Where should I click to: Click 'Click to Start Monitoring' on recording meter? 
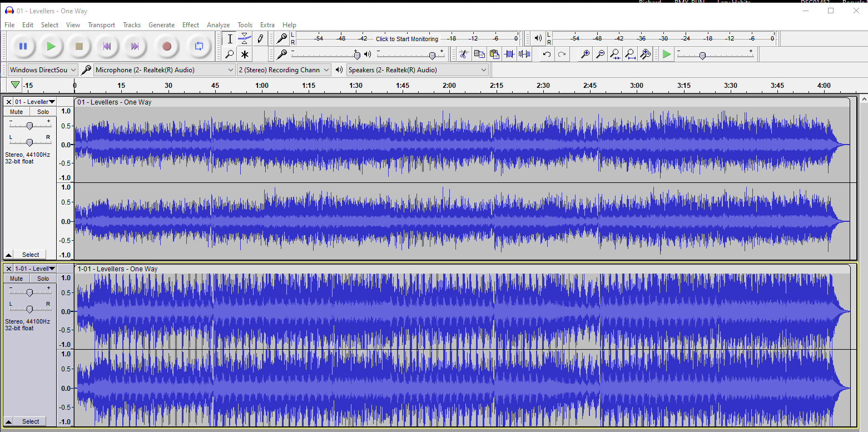point(406,39)
